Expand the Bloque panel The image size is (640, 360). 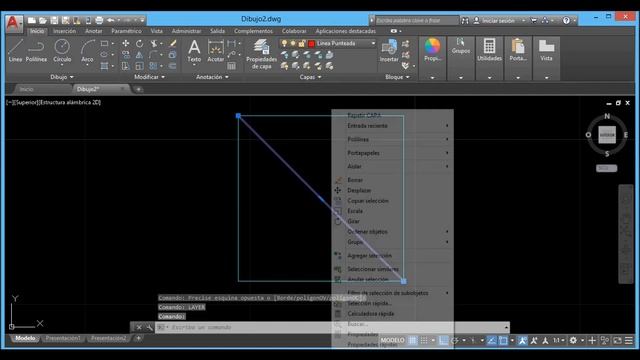pos(398,77)
